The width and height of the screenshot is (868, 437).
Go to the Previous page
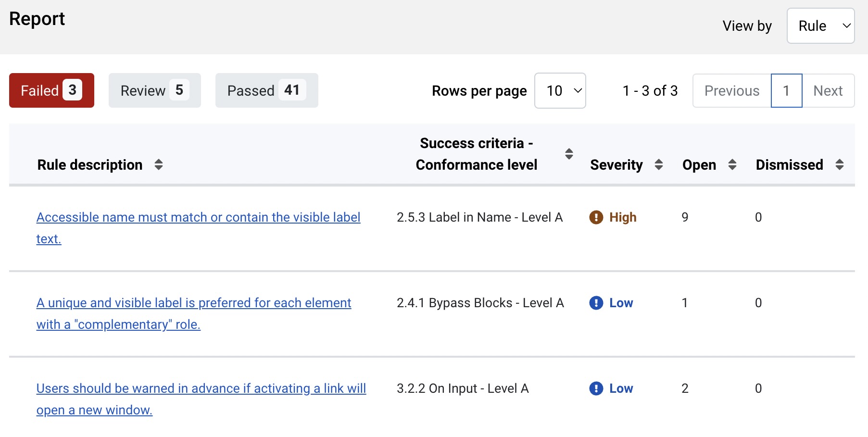click(731, 91)
